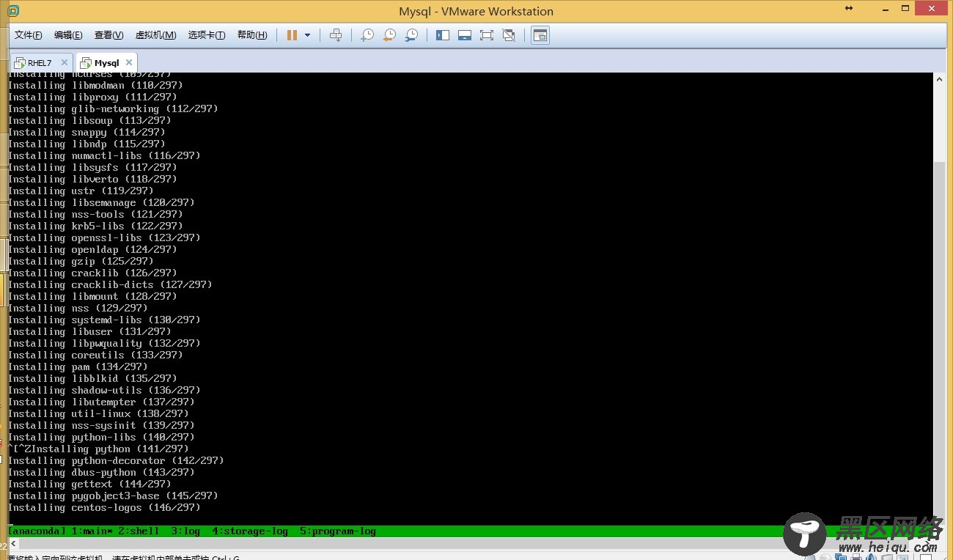Click the 'Installing numactl-libs (116/297)' line
The height and width of the screenshot is (560, 953).
(104, 155)
